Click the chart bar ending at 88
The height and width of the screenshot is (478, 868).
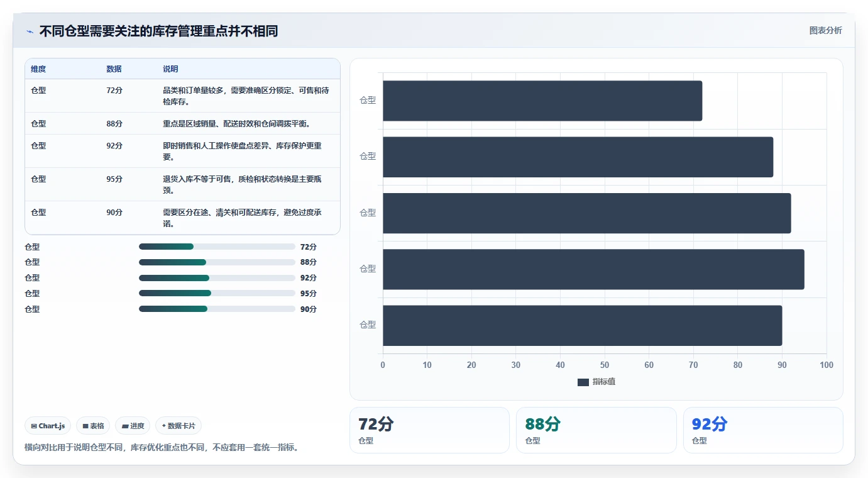[x=578, y=157]
